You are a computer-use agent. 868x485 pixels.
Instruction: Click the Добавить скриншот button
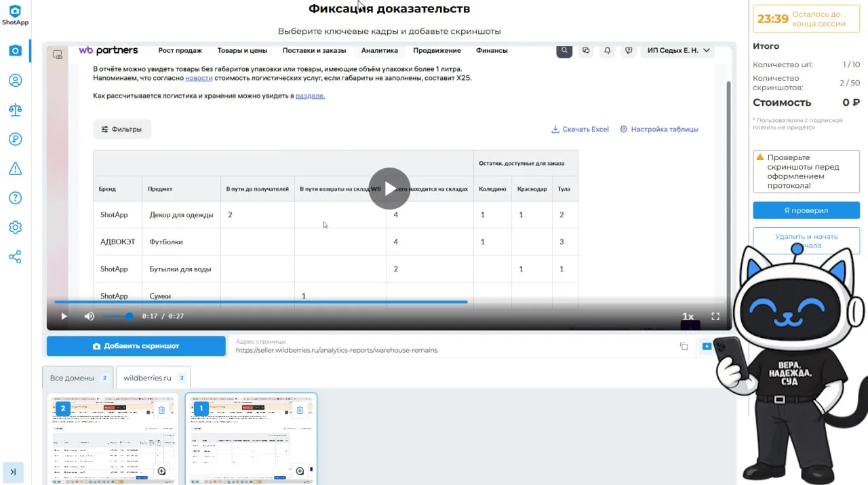(x=136, y=346)
